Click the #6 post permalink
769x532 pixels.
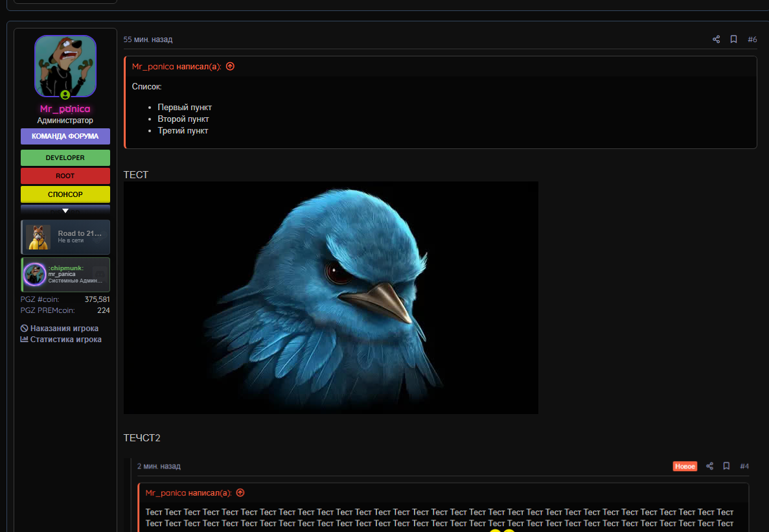click(x=752, y=39)
